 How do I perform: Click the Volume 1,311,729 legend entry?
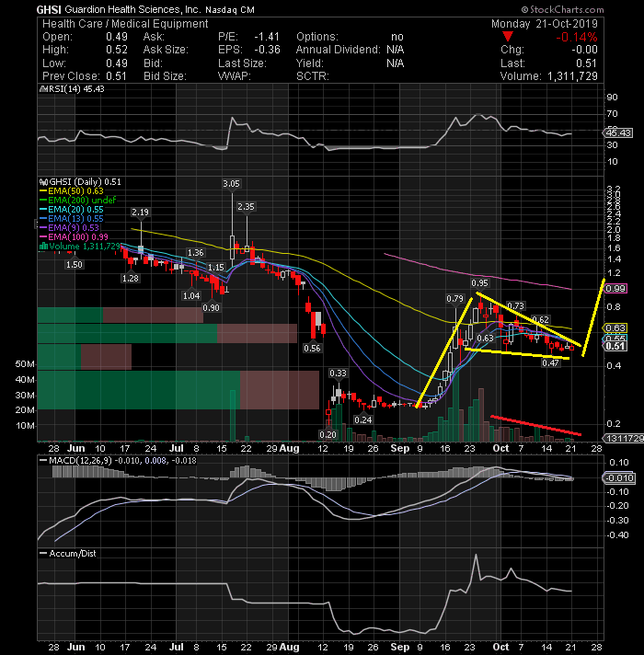[x=80, y=246]
